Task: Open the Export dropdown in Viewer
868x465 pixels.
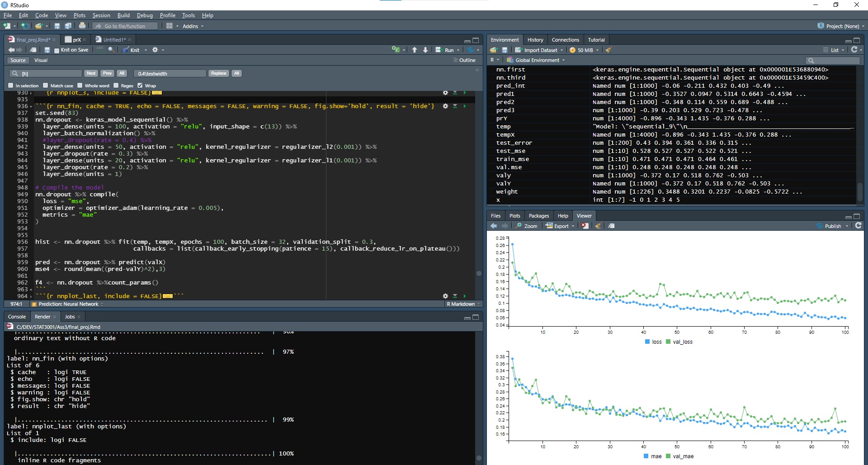Action: 560,226
